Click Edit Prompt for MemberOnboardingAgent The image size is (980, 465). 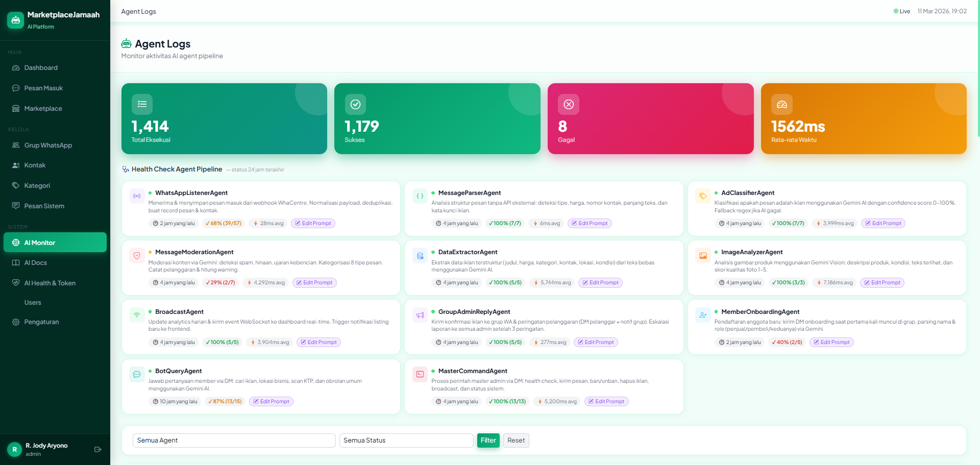coord(831,342)
